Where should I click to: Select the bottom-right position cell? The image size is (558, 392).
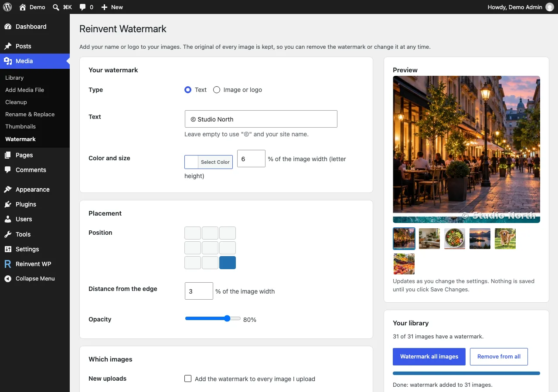pyautogui.click(x=228, y=263)
